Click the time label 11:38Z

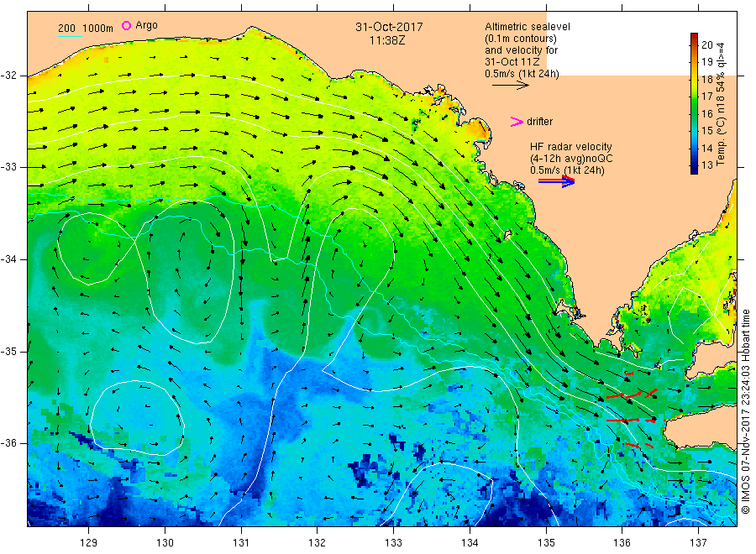pos(387,41)
